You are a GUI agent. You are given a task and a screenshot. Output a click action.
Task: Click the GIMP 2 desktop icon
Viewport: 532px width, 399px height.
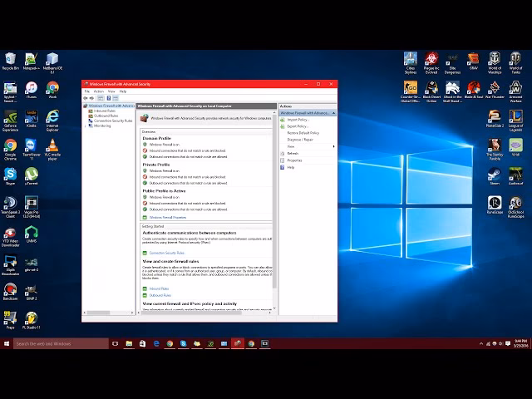[x=32, y=292]
